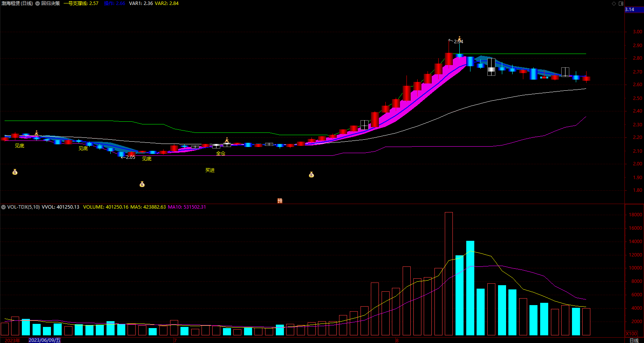Click the 一号支撑线: 2.57 value
Screen dimensions: 644x343
coord(81,3)
